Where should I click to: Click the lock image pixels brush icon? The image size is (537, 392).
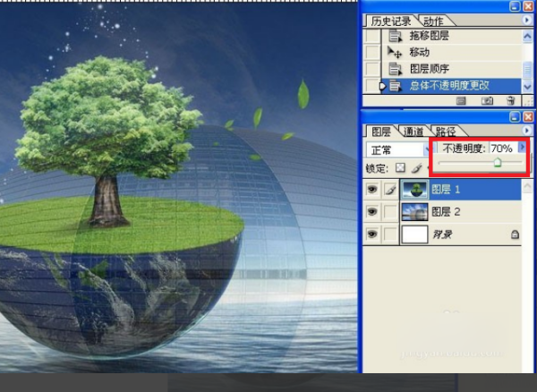point(416,167)
